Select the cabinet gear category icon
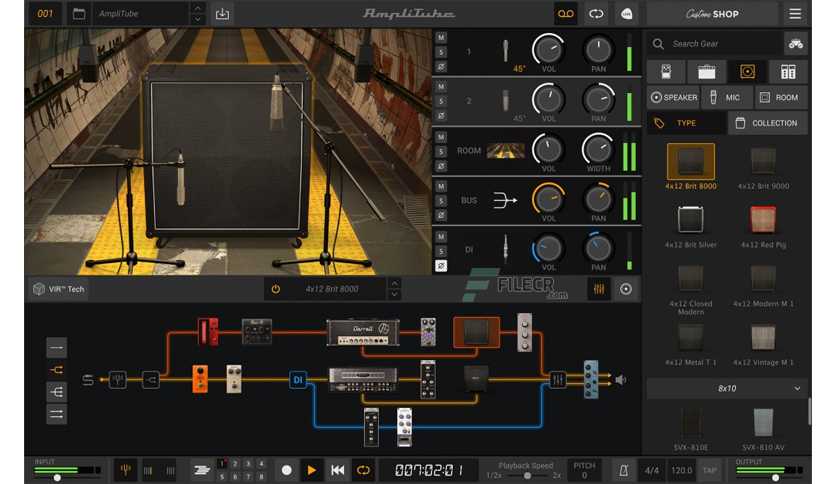 [747, 71]
